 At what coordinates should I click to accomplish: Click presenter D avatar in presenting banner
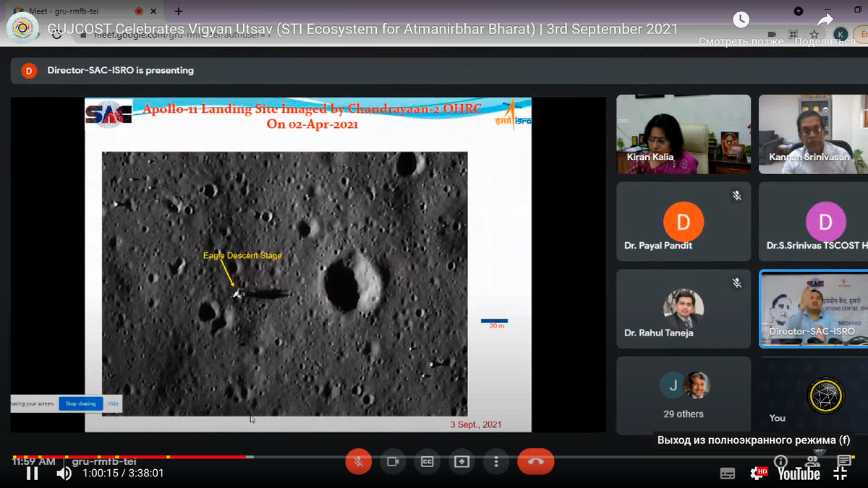tap(29, 71)
